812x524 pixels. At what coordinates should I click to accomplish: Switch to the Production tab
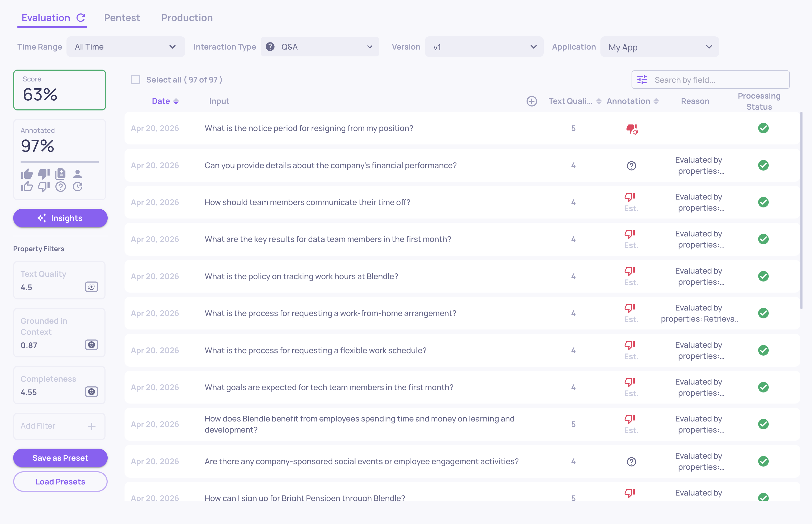187,18
